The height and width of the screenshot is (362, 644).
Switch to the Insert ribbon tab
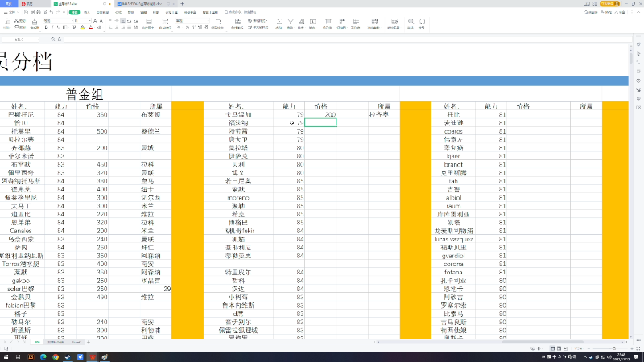click(87, 12)
